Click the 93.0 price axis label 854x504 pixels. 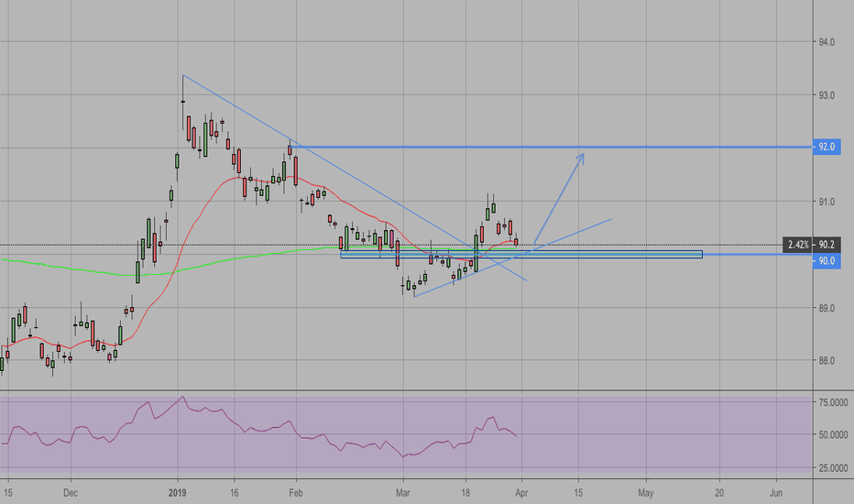click(x=827, y=95)
